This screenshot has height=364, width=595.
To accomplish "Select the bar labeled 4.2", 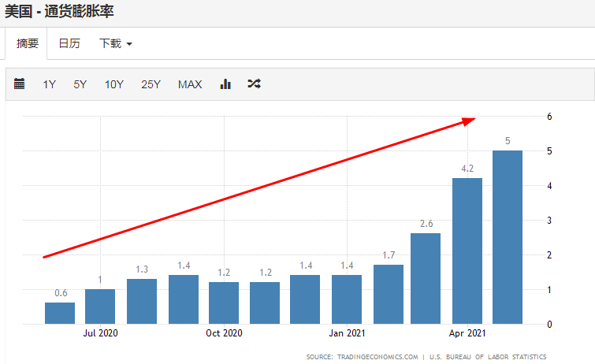I will click(467, 251).
